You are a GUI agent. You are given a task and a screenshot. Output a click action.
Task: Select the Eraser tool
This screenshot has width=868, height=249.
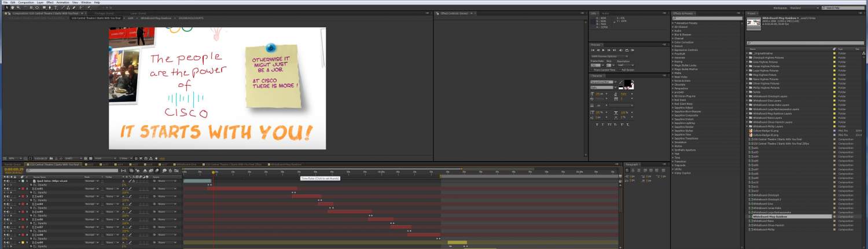point(74,8)
